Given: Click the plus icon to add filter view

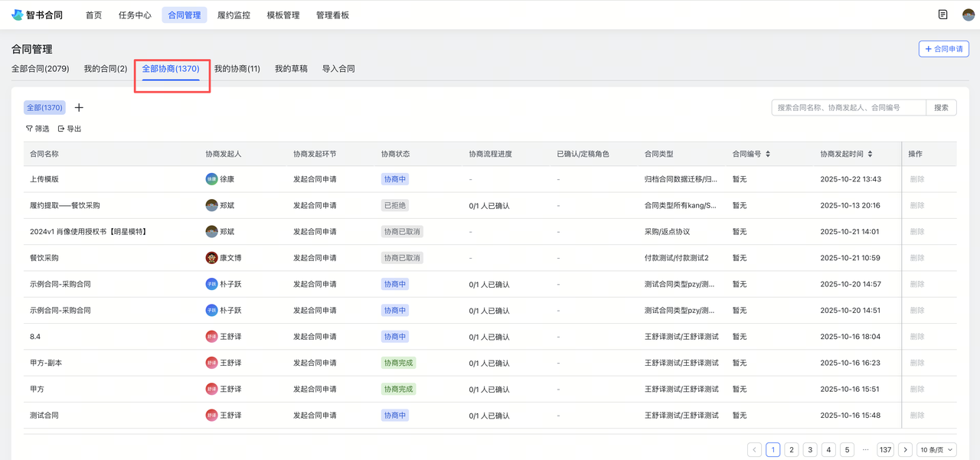Looking at the screenshot, I should [x=78, y=107].
